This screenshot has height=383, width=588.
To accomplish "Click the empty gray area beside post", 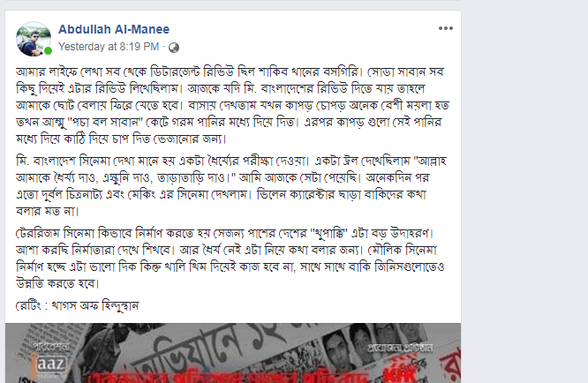I will pyautogui.click(x=524, y=187).
